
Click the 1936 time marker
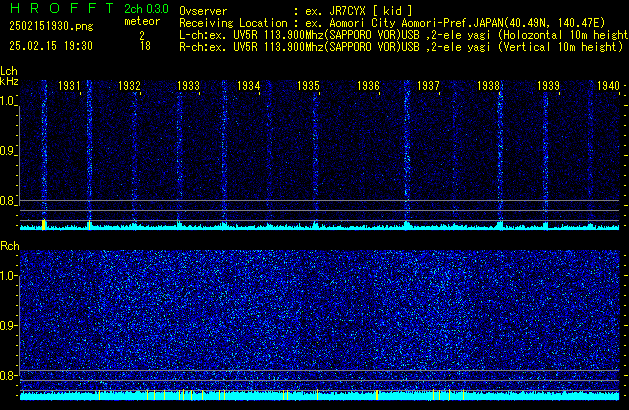click(x=368, y=86)
